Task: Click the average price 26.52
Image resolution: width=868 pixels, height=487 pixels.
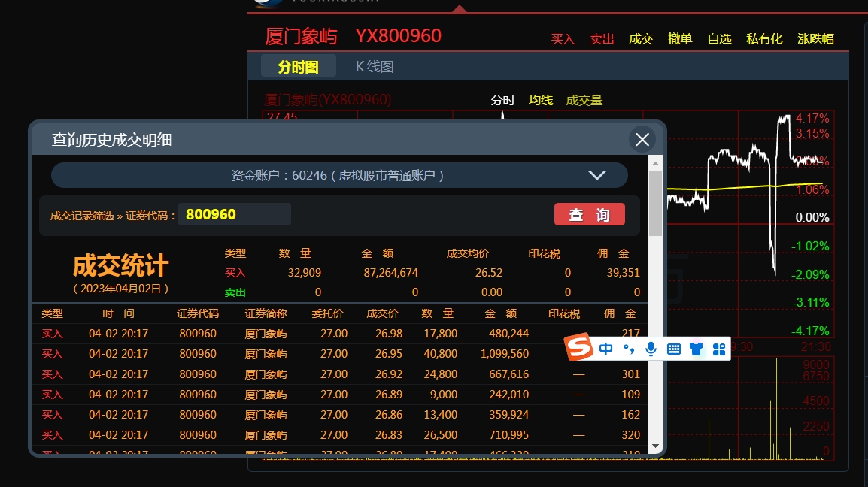Action: click(489, 273)
